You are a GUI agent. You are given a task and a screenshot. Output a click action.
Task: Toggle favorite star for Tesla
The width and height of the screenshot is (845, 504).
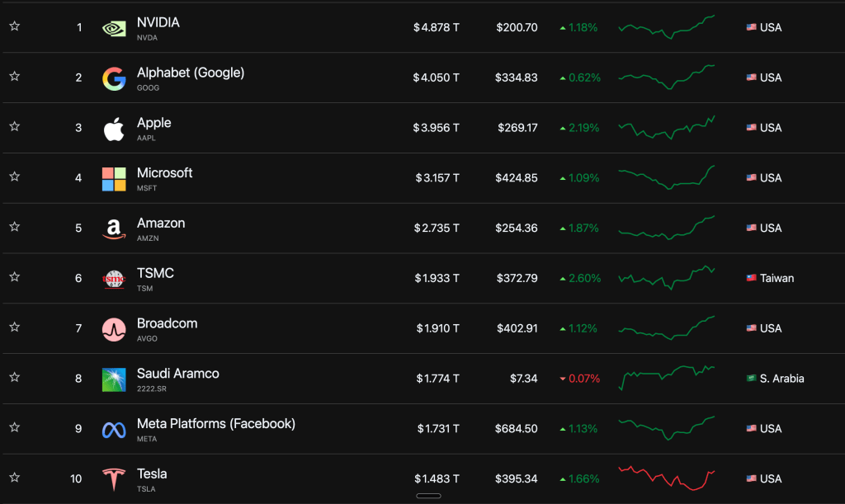click(14, 478)
